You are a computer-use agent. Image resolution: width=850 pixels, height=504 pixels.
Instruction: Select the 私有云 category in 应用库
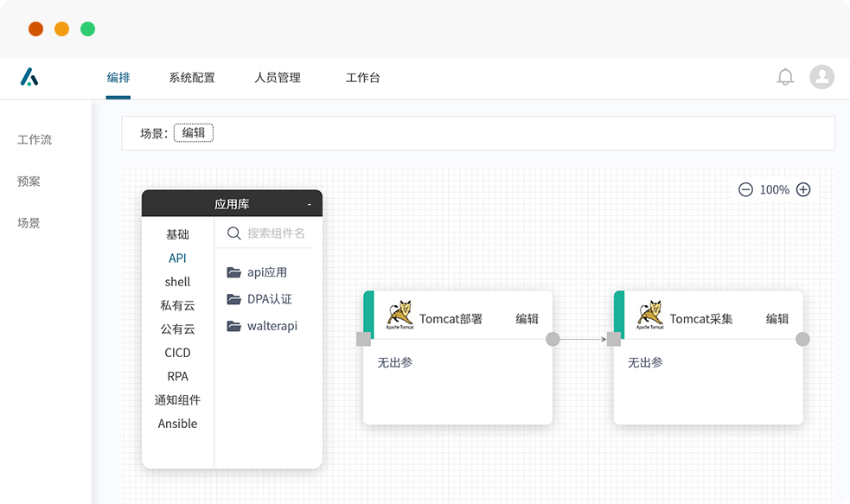177,305
